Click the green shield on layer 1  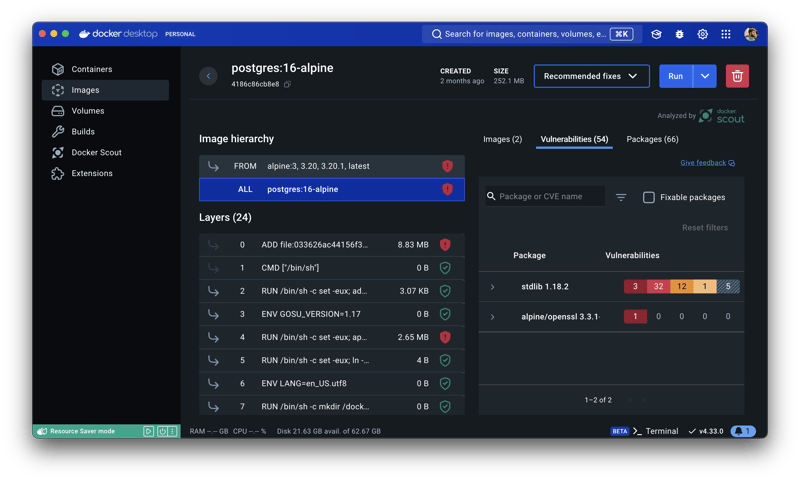(x=445, y=268)
